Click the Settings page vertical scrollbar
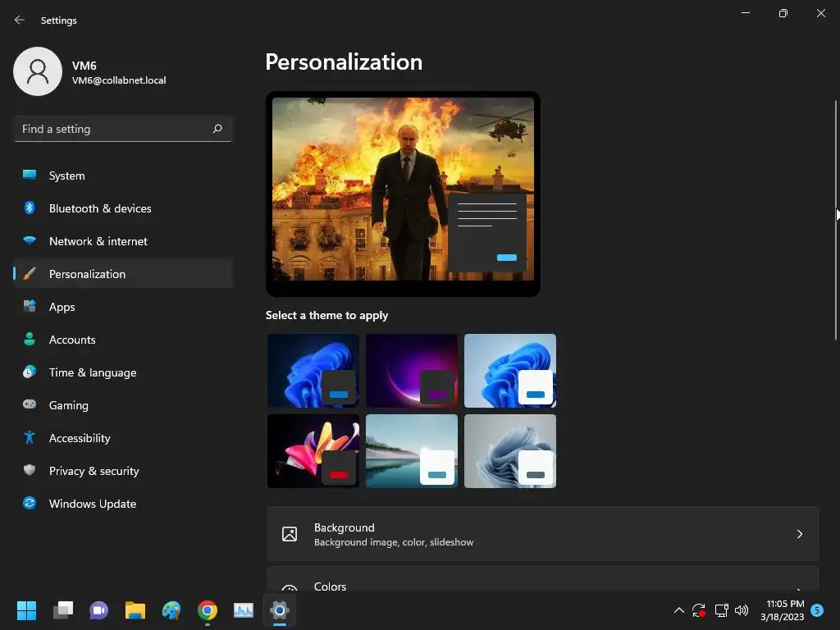Screen dimensions: 840x630 (836, 220)
